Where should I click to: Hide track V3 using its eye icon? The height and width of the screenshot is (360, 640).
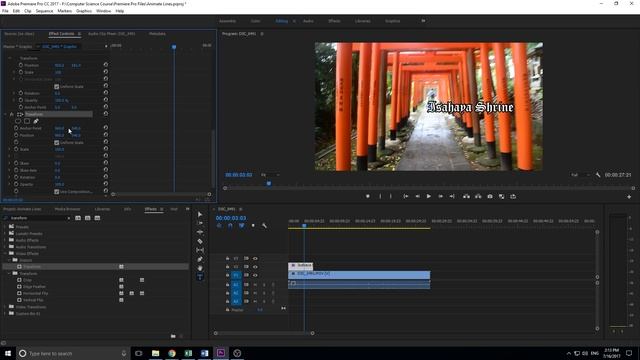click(x=255, y=258)
